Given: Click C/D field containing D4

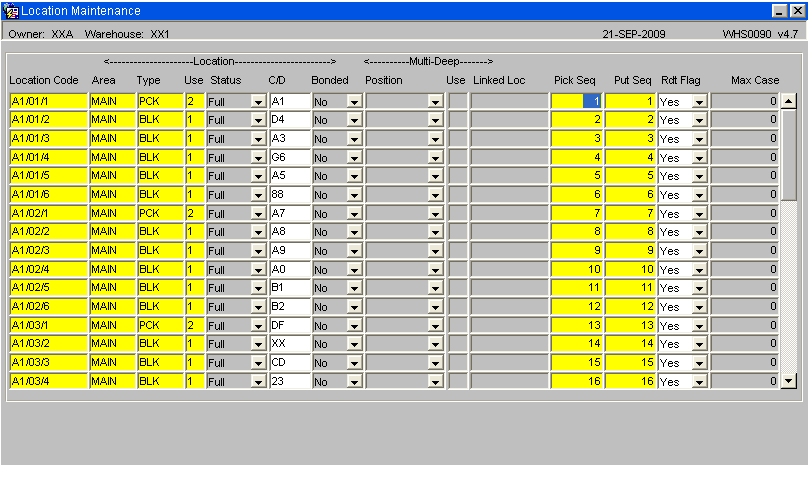Looking at the screenshot, I should pos(290,120).
